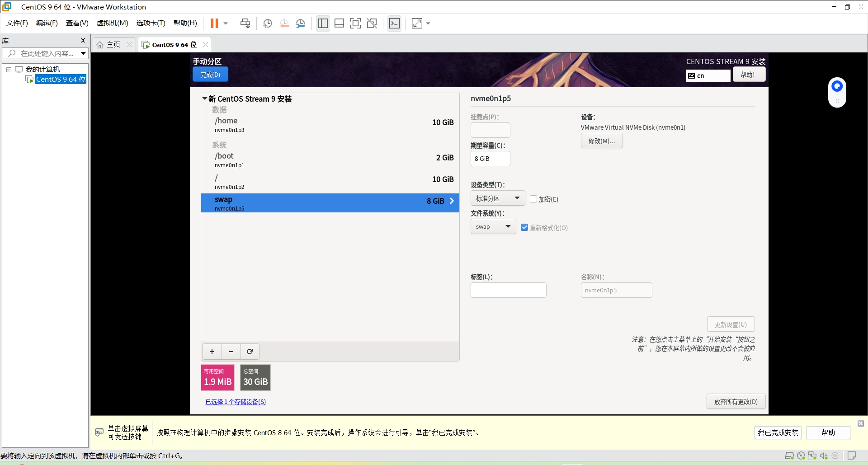The image size is (868, 465).
Task: Remove the selected mount point with minus button
Action: (x=231, y=352)
